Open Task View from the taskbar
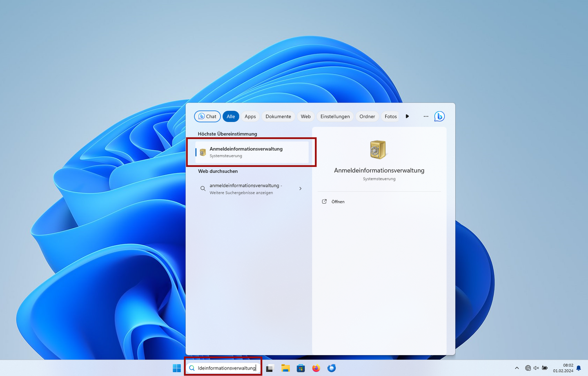Screen dimensions: 588x376 (269, 368)
